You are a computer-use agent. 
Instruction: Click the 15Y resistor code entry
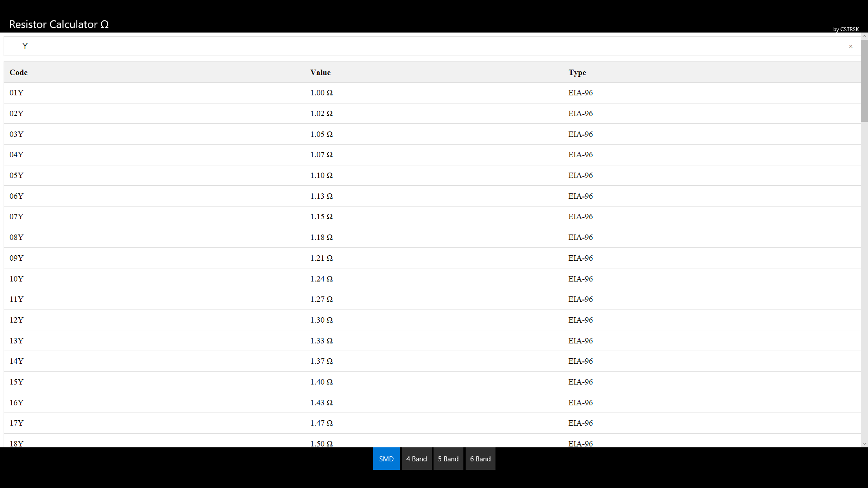coord(17,382)
